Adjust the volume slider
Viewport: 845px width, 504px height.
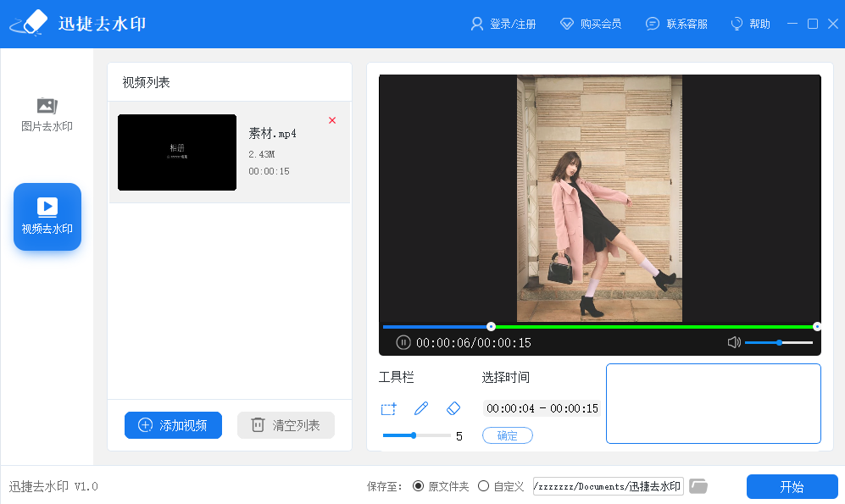tap(779, 342)
